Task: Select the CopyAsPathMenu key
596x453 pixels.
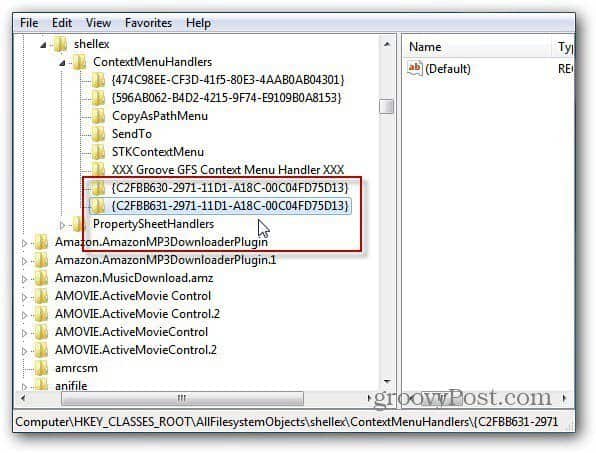Action: coord(160,116)
